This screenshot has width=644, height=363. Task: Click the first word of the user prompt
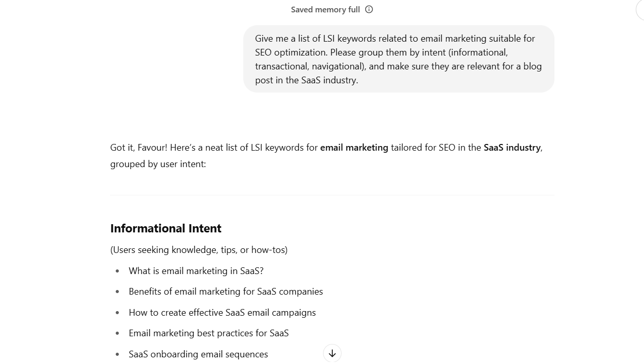[263, 39]
